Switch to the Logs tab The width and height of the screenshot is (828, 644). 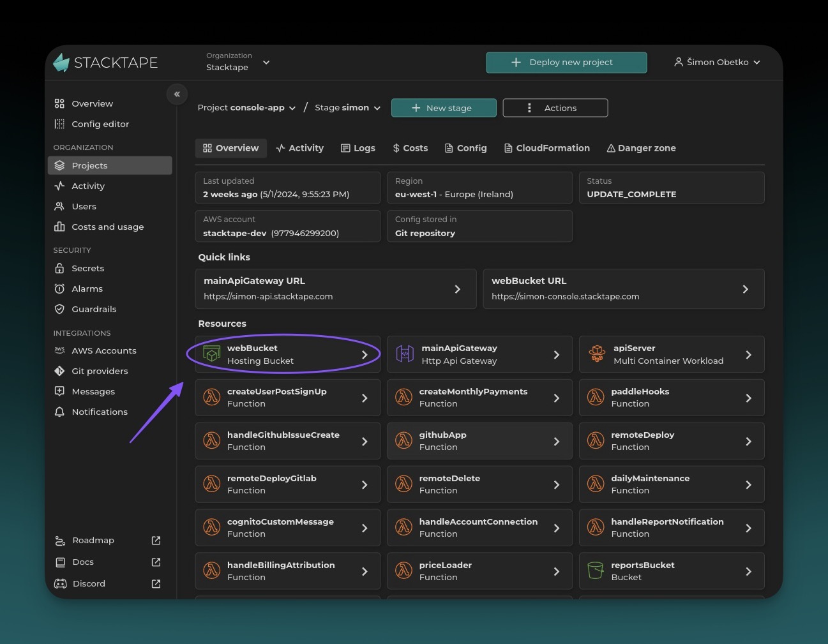[x=358, y=148]
